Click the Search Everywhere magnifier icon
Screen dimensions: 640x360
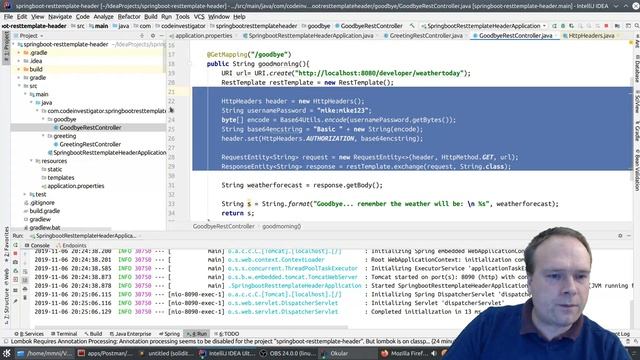click(637, 26)
